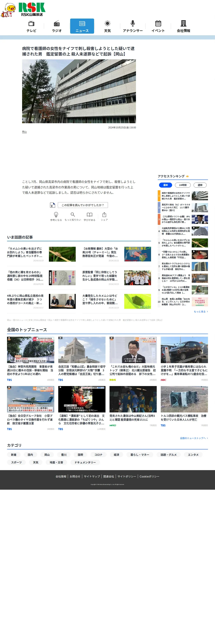Open the アナウンサー microphone icon
Viewport: 215px width, 644px height.
pos(133,24)
